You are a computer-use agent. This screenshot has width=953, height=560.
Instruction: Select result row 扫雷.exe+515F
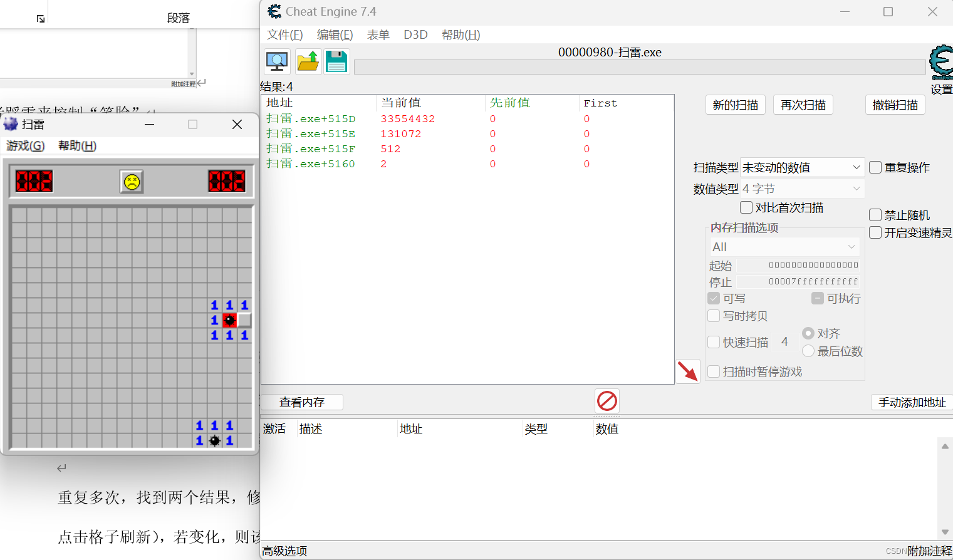point(467,148)
